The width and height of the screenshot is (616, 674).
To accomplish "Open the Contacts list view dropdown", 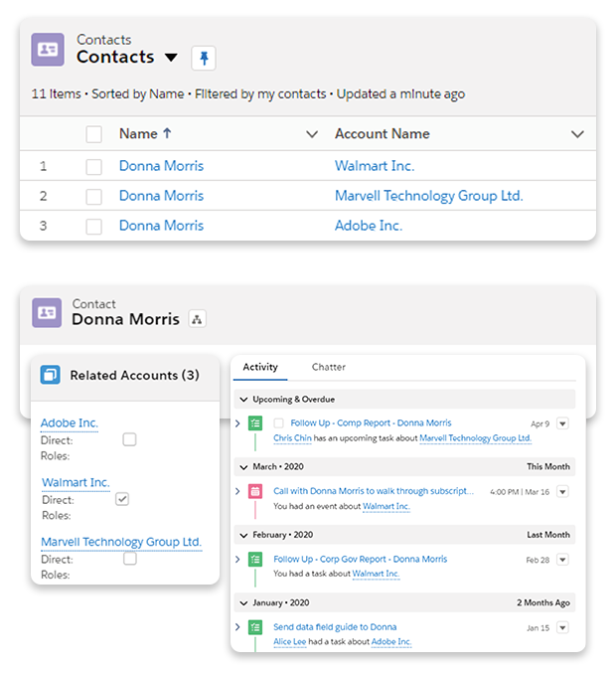I will (171, 58).
